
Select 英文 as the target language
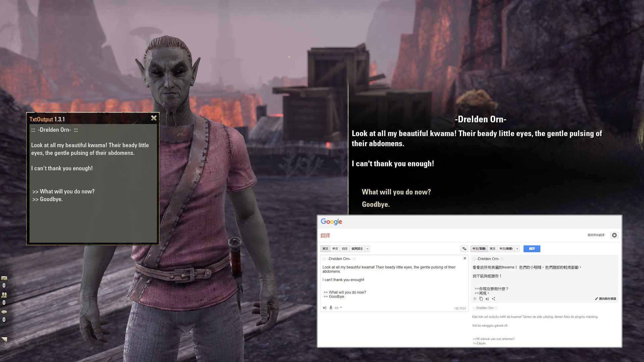(492, 249)
